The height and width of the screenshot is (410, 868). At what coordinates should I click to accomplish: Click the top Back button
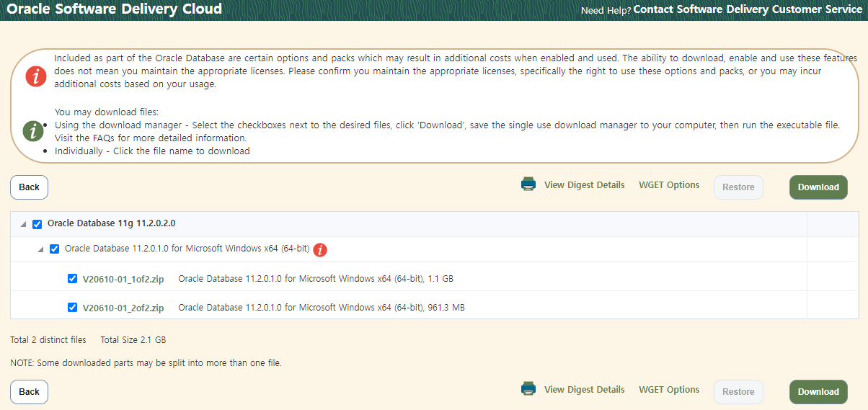point(29,187)
